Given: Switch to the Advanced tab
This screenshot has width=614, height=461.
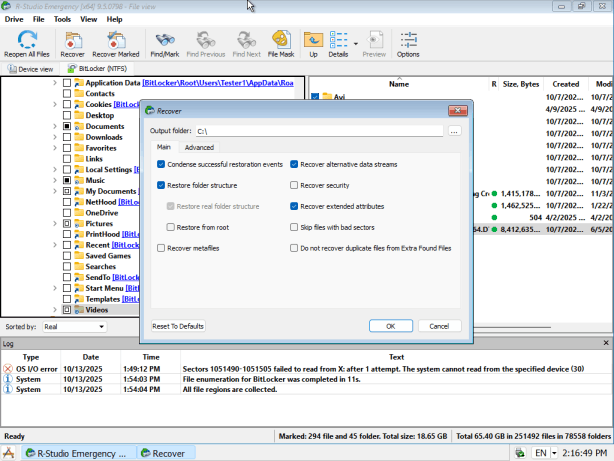Looking at the screenshot, I should (x=199, y=147).
